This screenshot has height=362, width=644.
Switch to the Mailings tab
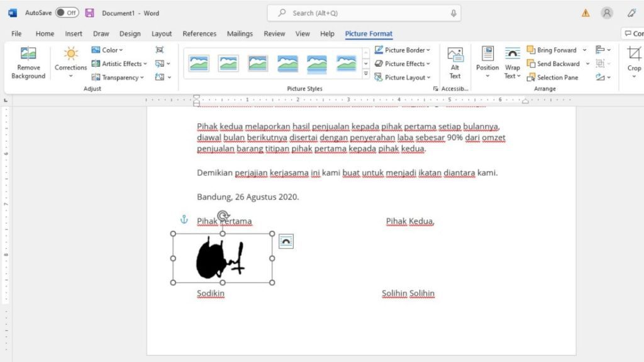[x=240, y=34]
